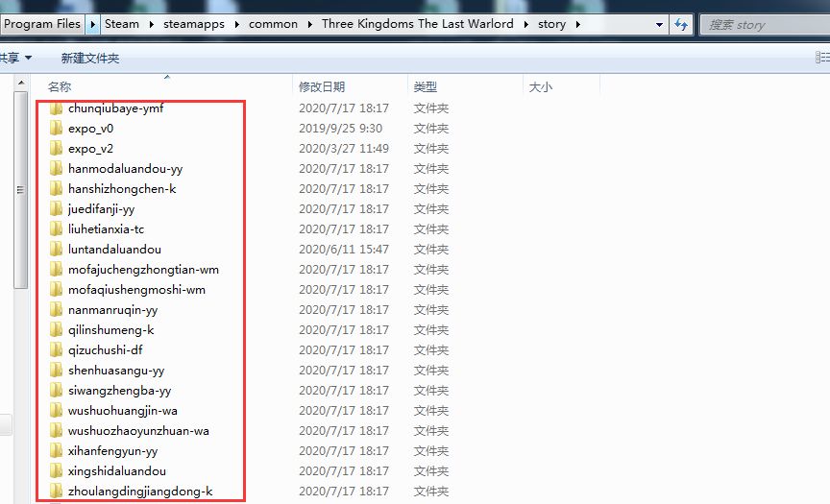Select the juedifanji-yy folder icon
Image resolution: width=830 pixels, height=504 pixels.
[x=56, y=209]
